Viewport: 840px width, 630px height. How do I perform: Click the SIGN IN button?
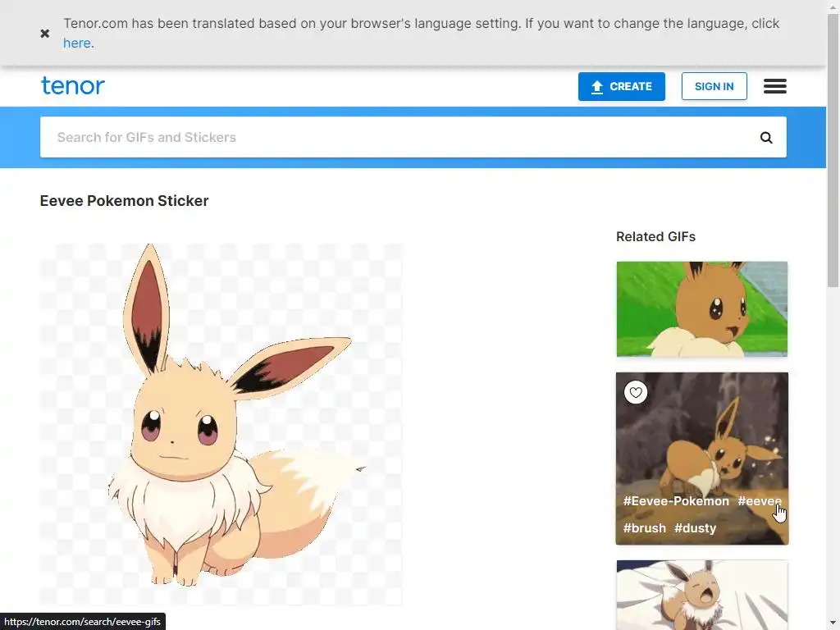tap(714, 86)
